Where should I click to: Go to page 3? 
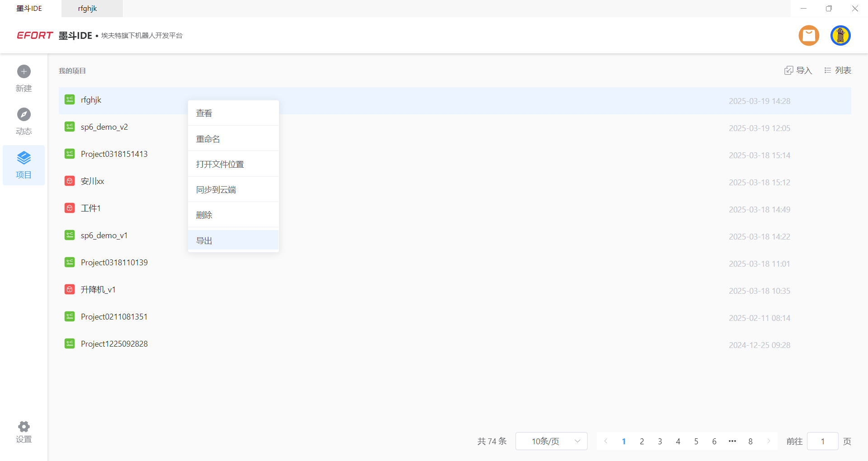(x=660, y=441)
